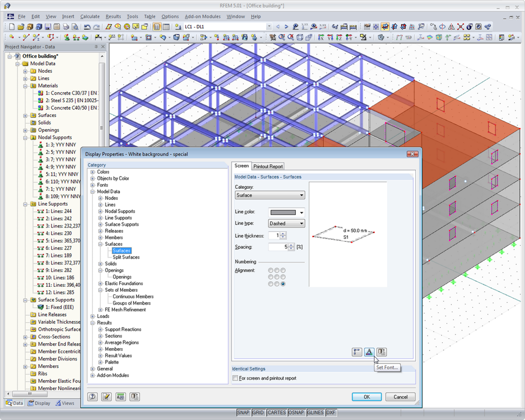
Task: Click the 0.00 units icon in dialog footer
Action: click(x=121, y=397)
